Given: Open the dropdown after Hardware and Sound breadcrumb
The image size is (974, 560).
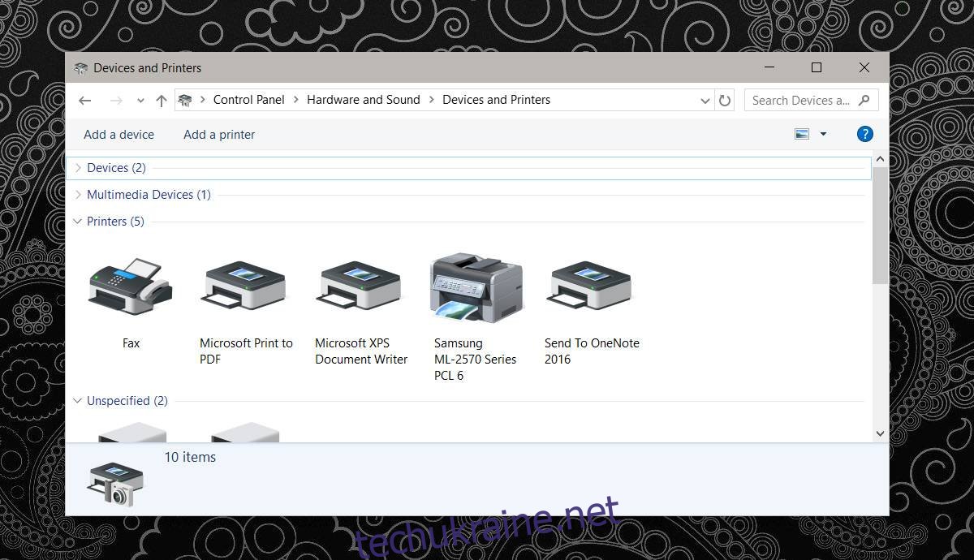Looking at the screenshot, I should pos(432,100).
